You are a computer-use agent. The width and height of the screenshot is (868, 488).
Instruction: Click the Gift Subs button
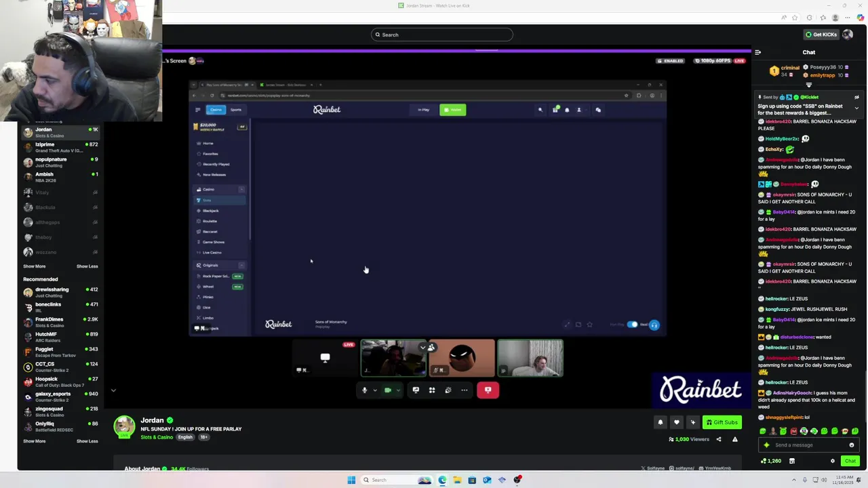coord(722,422)
